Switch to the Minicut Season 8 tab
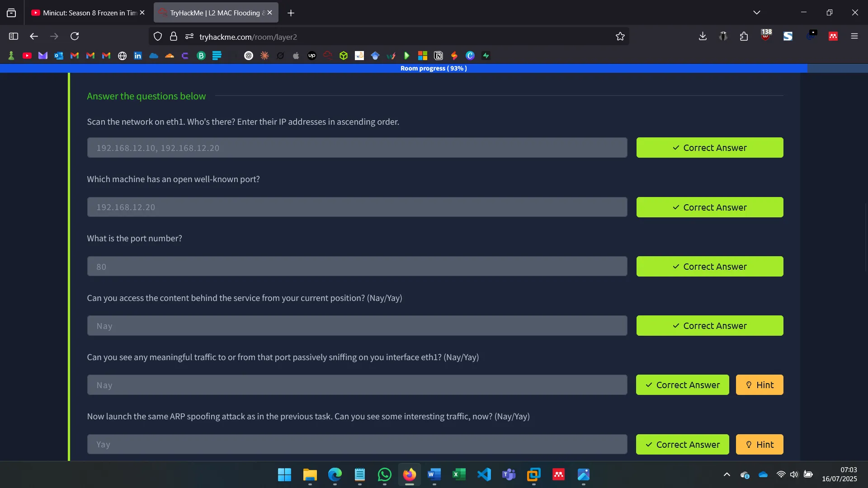Image resolution: width=868 pixels, height=488 pixels. (x=86, y=13)
